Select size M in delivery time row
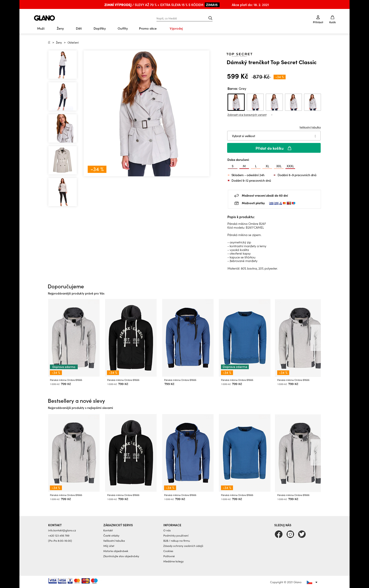Image resolution: width=369 pixels, height=588 pixels. tap(244, 166)
